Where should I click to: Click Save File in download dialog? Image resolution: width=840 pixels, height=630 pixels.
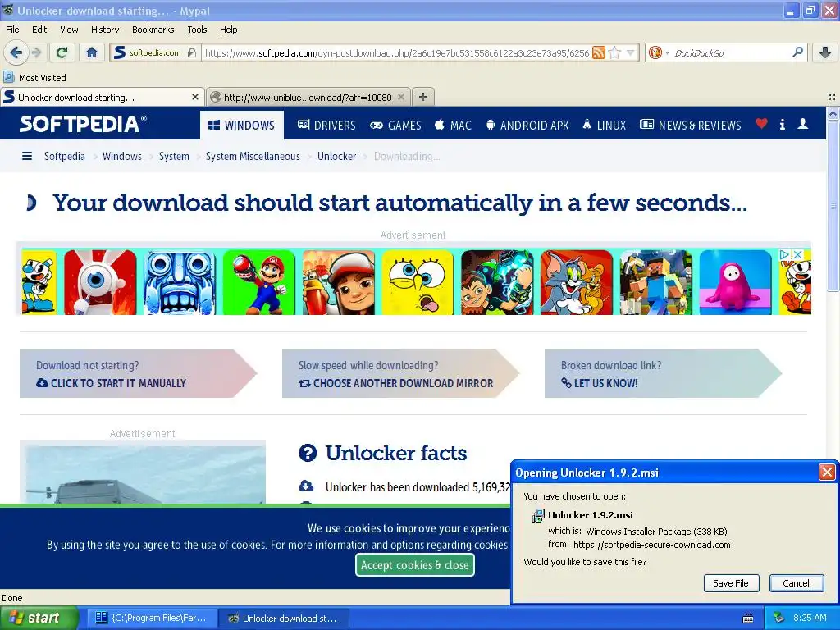coord(731,583)
